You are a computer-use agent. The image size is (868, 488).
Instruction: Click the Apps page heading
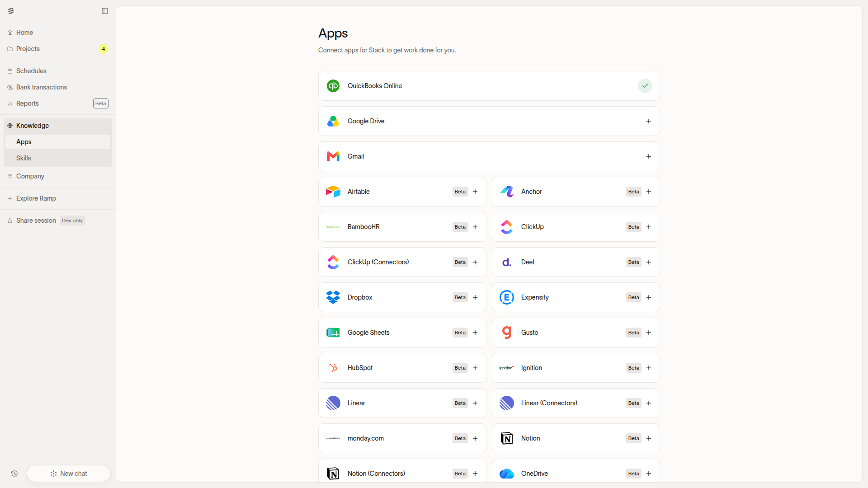pyautogui.click(x=333, y=33)
